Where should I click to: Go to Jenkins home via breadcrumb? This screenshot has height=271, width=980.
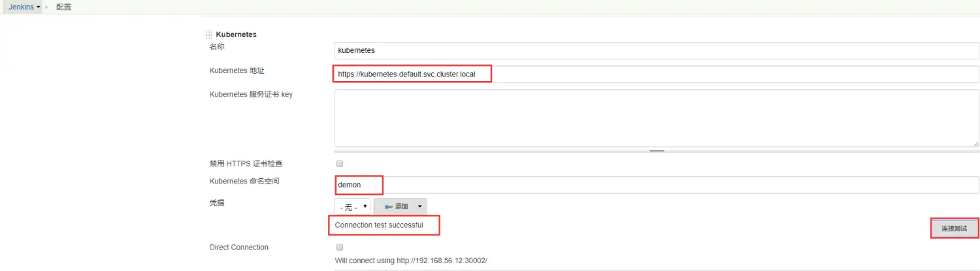click(x=20, y=7)
